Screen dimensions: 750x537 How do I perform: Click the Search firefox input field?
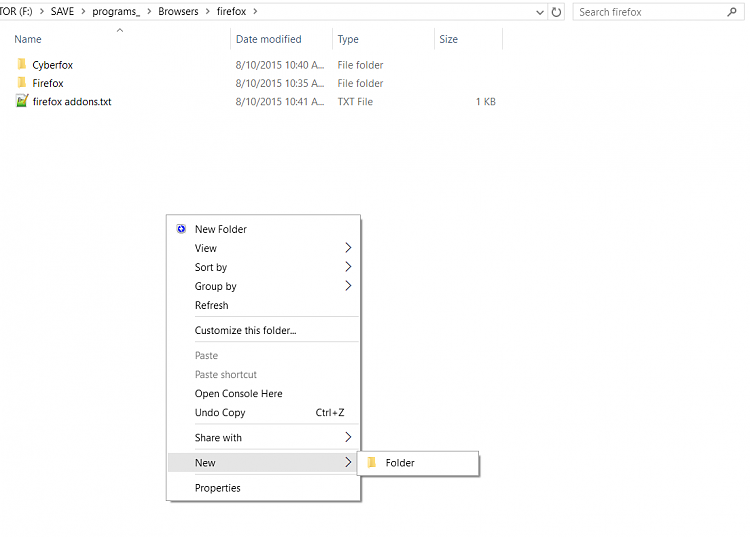[x=651, y=12]
